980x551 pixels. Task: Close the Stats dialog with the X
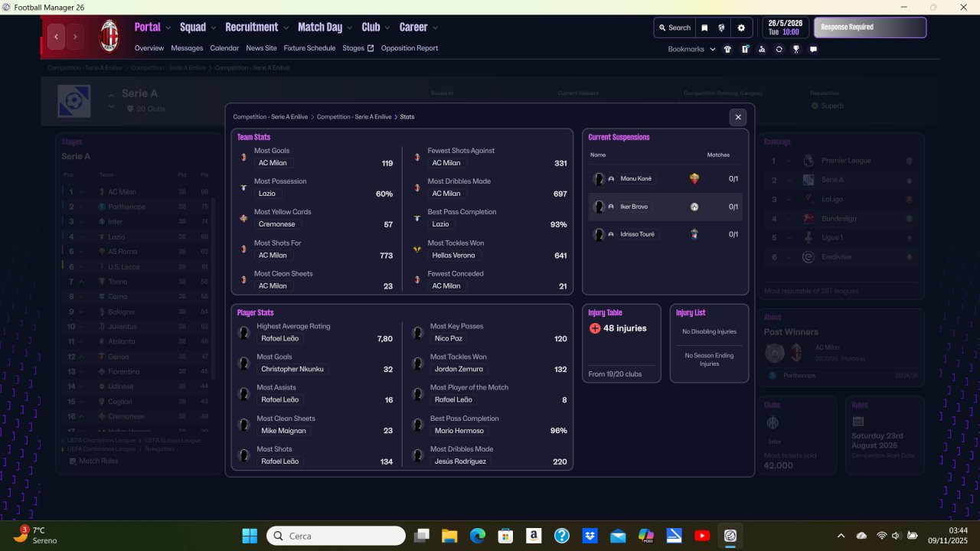738,117
